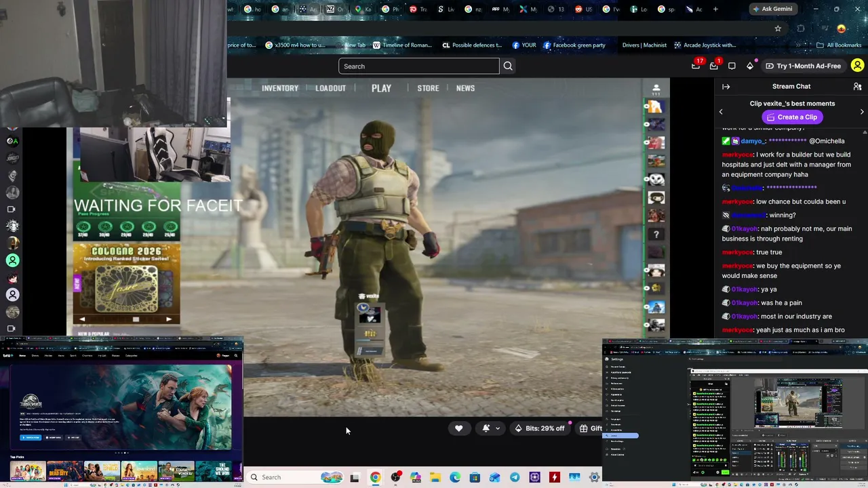This screenshot has height=488, width=868.
Task: Open chat community users list icon
Action: (x=857, y=87)
